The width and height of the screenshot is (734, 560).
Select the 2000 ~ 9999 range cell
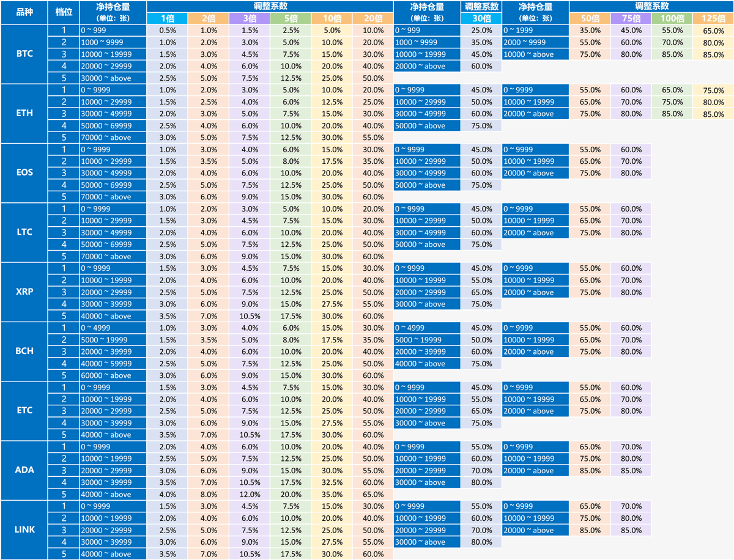(x=535, y=42)
